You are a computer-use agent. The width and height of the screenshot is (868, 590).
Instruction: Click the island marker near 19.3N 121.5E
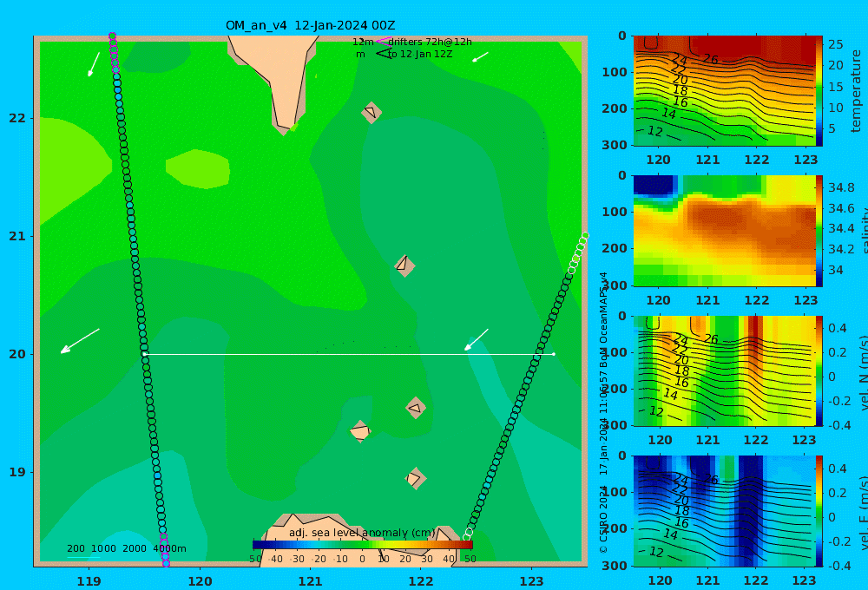coord(360,431)
